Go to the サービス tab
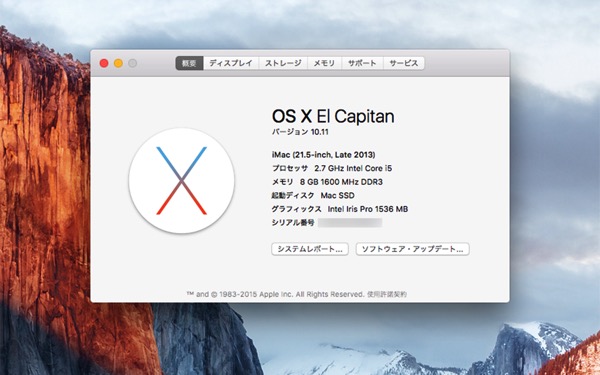The width and height of the screenshot is (600, 375). click(x=404, y=63)
